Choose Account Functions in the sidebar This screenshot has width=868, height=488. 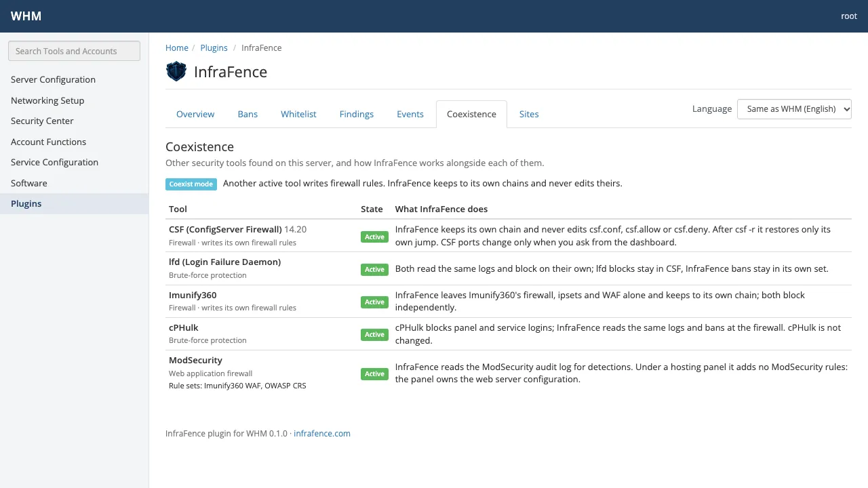coord(74,142)
